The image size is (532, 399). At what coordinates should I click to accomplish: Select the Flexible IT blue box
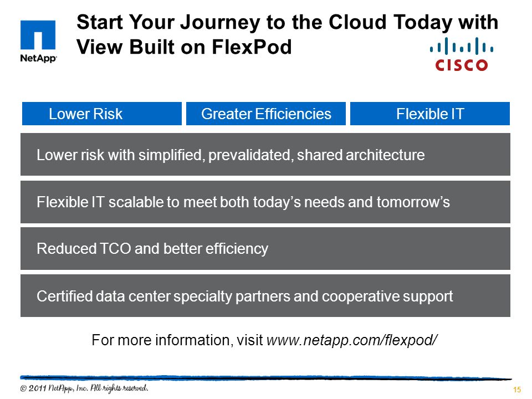click(x=430, y=114)
